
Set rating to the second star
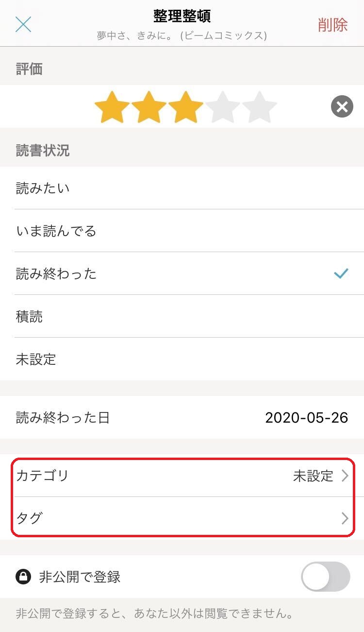(149, 106)
